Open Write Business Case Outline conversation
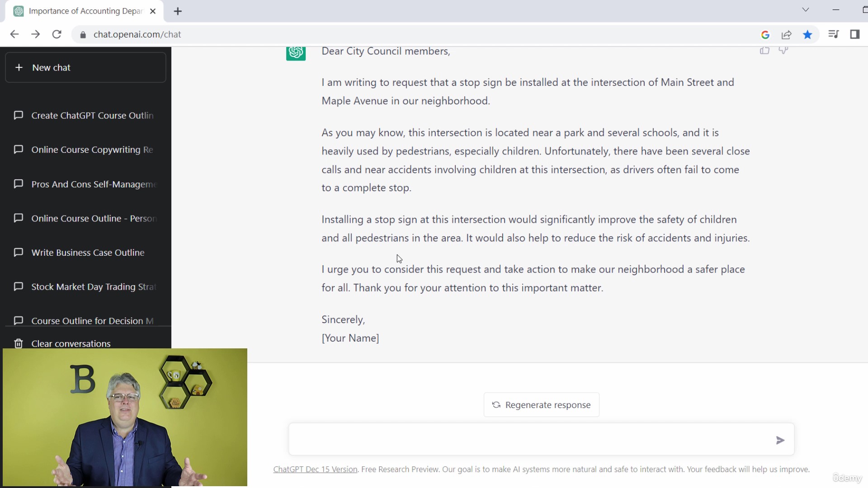Screen dimensions: 868x488 pyautogui.click(x=85, y=253)
